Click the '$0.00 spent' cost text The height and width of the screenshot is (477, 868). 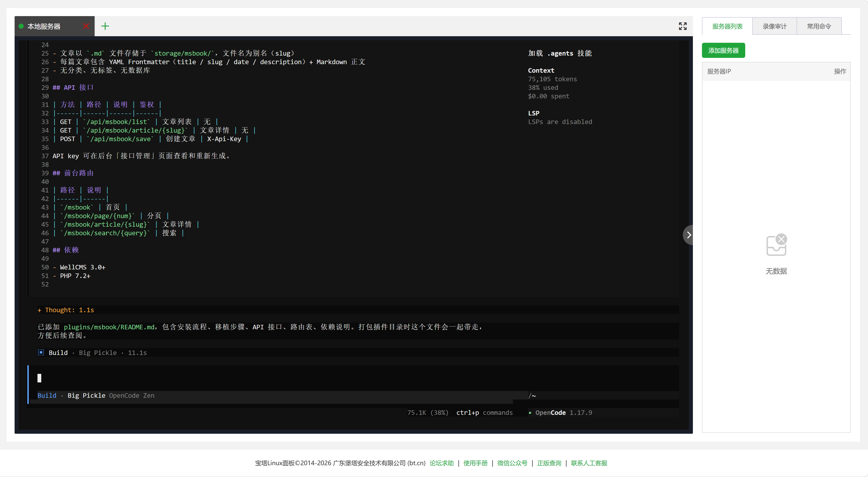(x=548, y=96)
